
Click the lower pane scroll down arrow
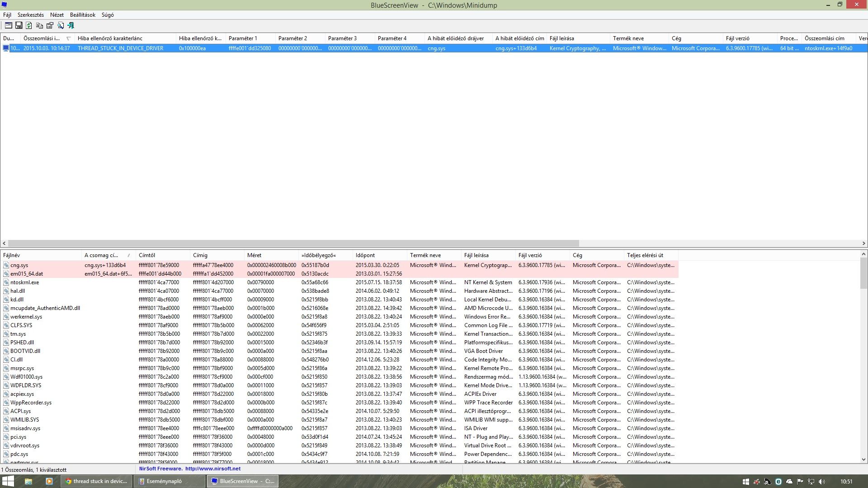point(863,460)
